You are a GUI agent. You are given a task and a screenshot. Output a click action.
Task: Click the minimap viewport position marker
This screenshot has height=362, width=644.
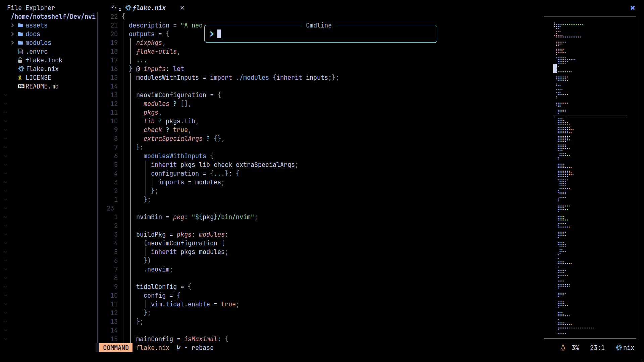tap(555, 69)
